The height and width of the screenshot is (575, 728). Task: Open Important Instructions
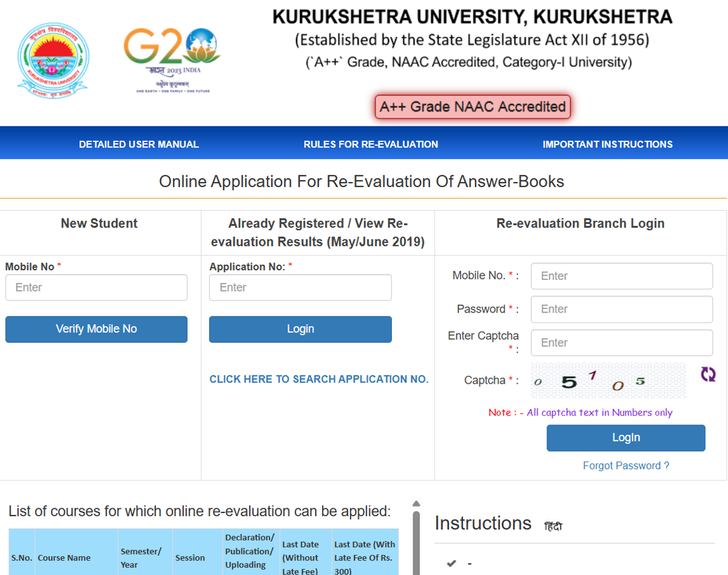click(x=607, y=145)
